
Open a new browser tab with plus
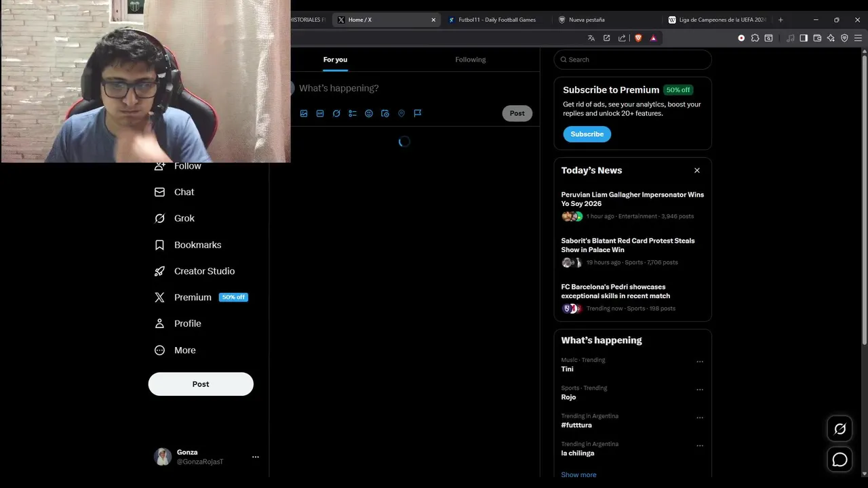tap(781, 20)
